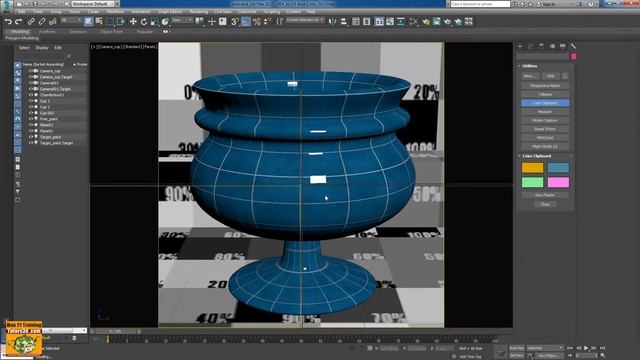Click the Measure utility button

tap(545, 111)
